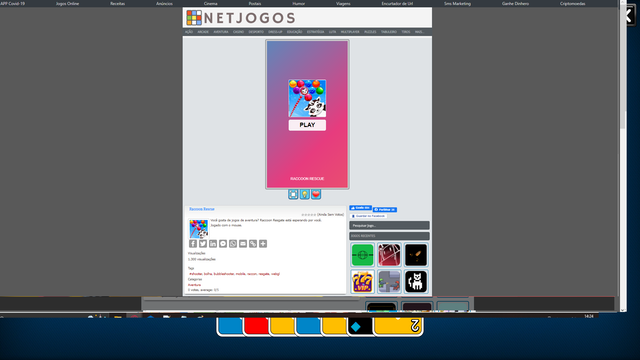Open Viagens link in top bar
This screenshot has width=640, height=360.
tap(343, 3)
